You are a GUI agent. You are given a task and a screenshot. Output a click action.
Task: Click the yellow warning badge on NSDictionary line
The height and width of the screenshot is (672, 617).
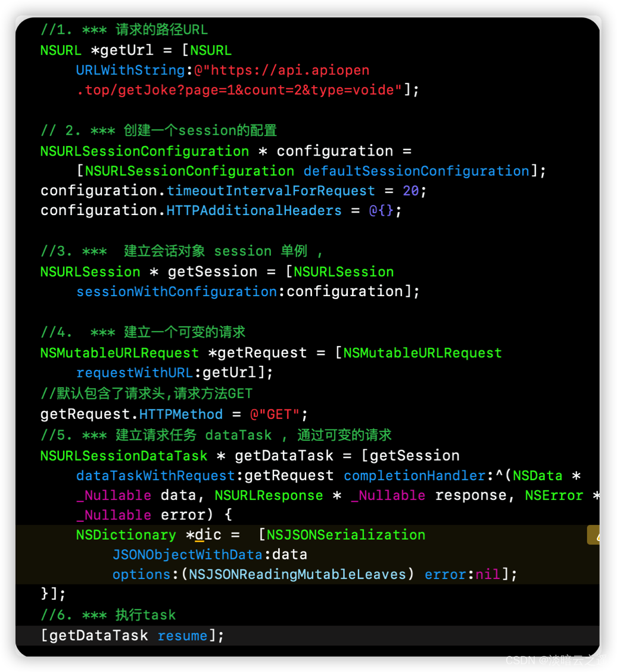coord(593,535)
